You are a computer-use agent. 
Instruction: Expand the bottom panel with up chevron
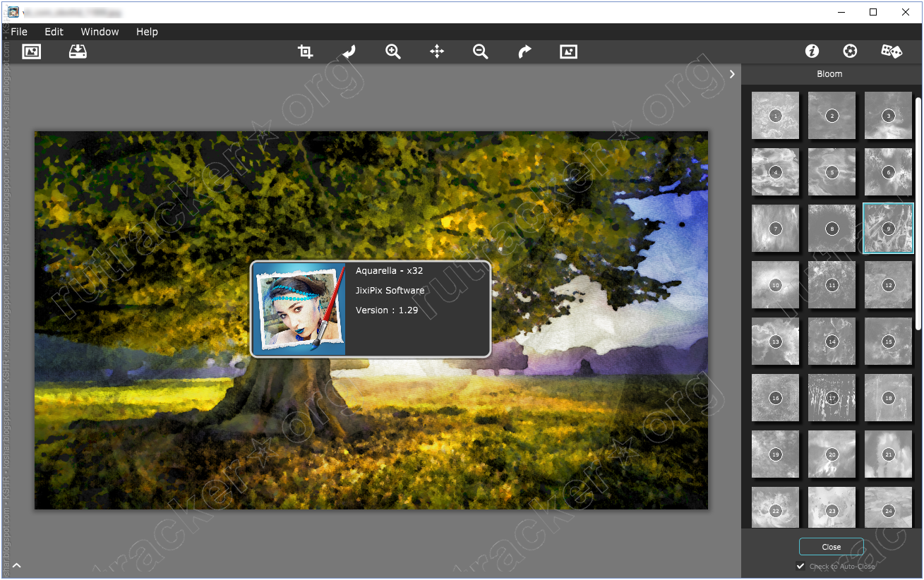coord(17,565)
